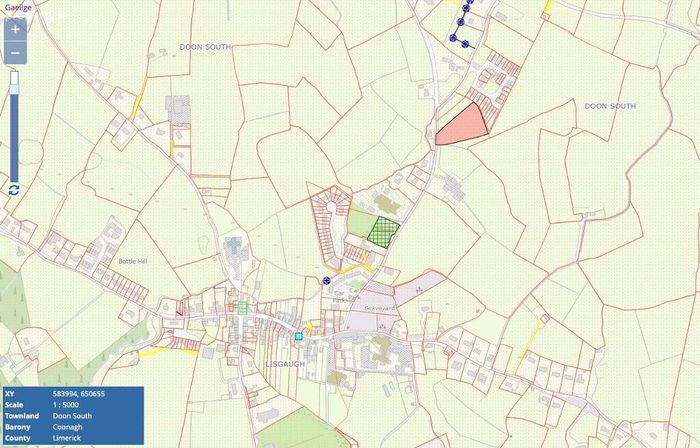Click the lowest blue node marker on the line
This screenshot has width=700, height=448.
click(x=465, y=44)
